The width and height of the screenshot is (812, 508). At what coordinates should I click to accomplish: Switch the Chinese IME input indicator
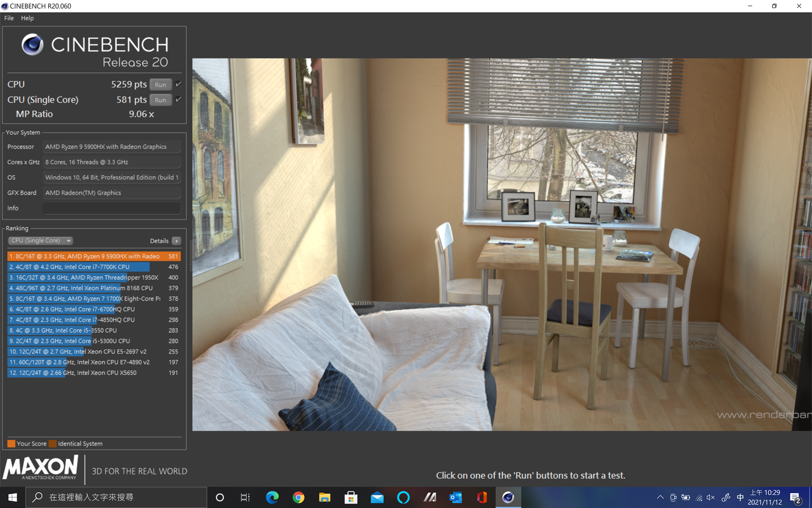click(740, 497)
